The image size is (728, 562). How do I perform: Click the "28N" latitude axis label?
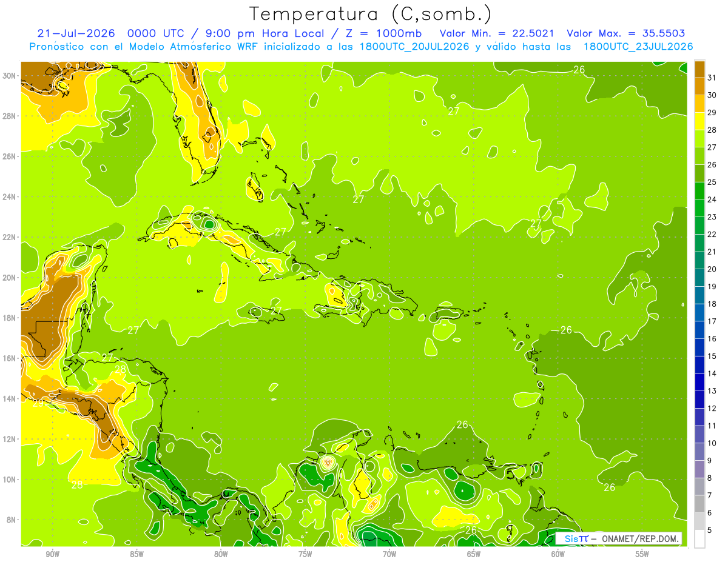click(x=10, y=116)
